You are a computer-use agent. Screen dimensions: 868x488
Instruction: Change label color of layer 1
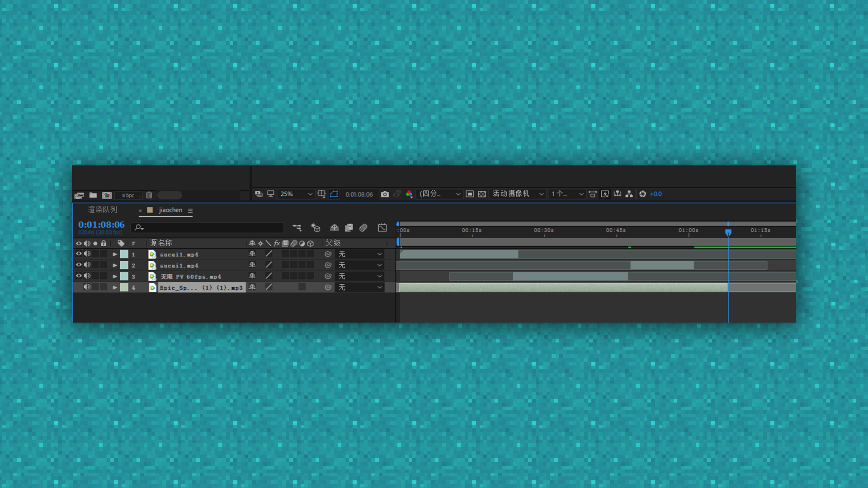[x=124, y=254]
